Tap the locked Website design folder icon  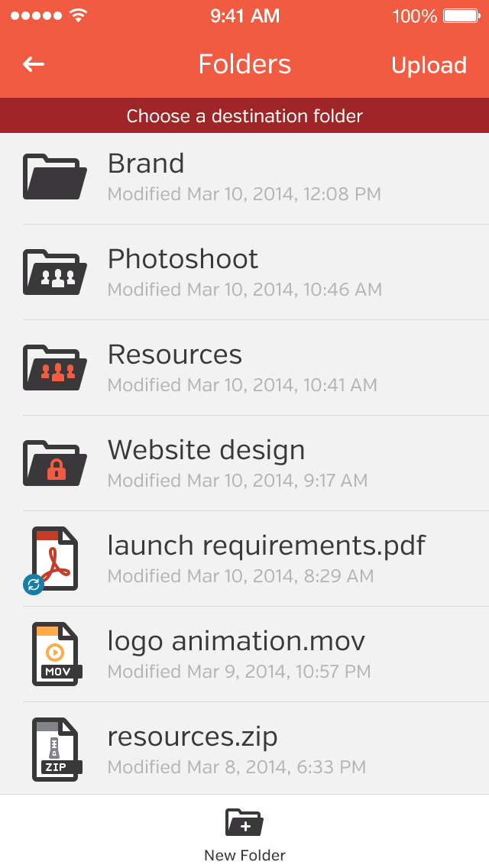coord(54,463)
